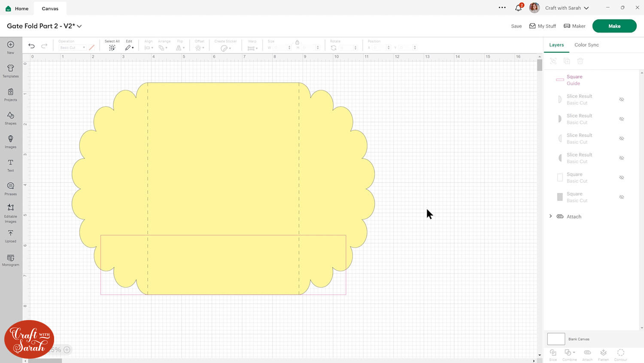Image resolution: width=644 pixels, height=363 pixels.
Task: Click the green Make button
Action: coord(614,26)
